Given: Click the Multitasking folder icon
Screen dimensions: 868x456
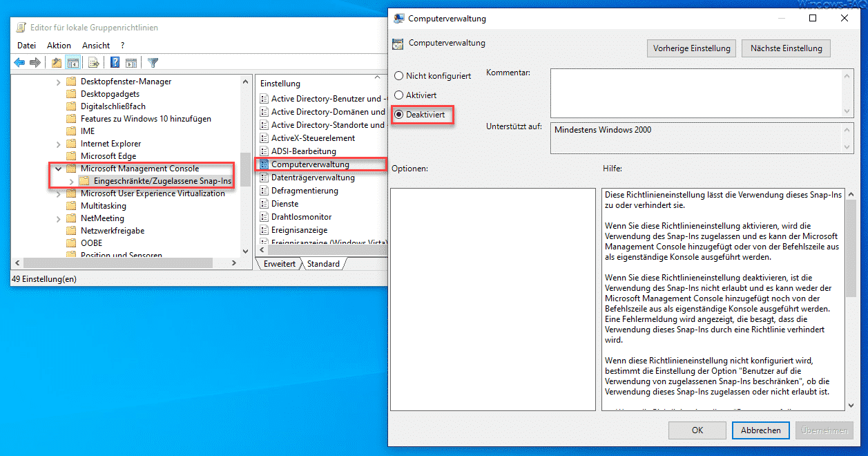Looking at the screenshot, I should coord(70,206).
